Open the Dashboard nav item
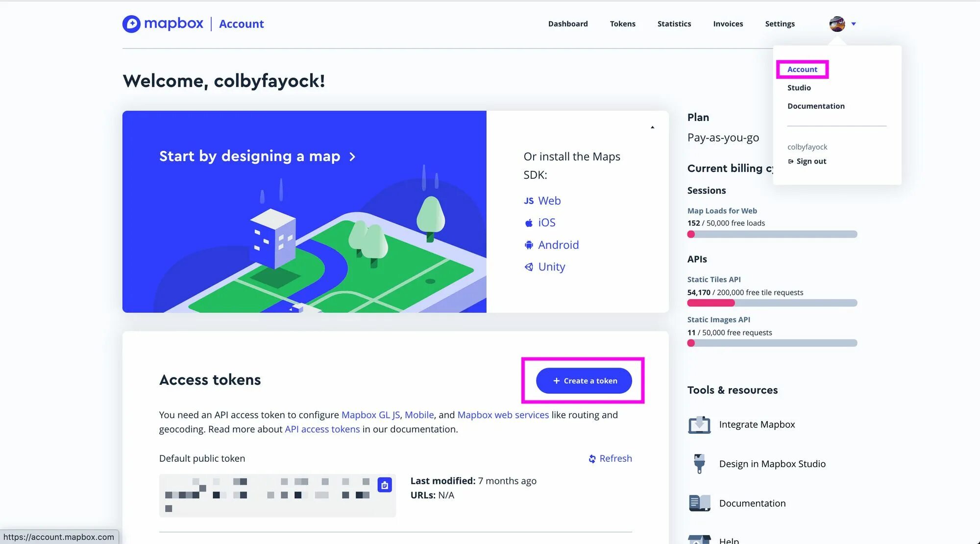Screen dimensions: 980x544 568,24
